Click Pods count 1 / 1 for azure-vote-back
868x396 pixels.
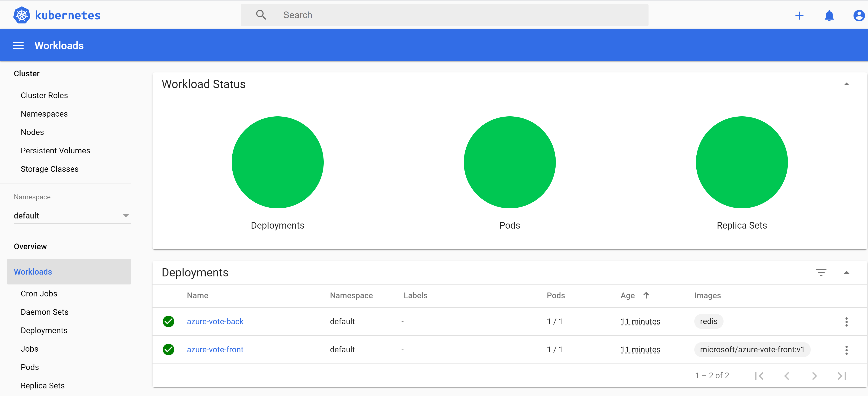click(555, 321)
